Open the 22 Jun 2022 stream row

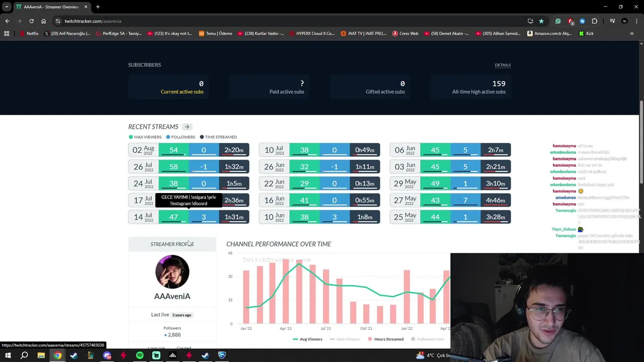point(319,184)
